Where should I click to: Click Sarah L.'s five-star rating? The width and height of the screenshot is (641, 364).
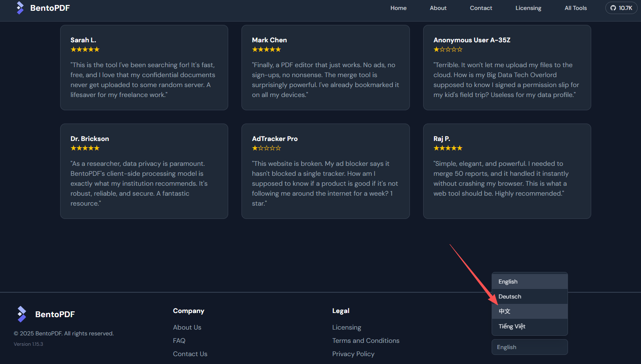[x=85, y=49]
